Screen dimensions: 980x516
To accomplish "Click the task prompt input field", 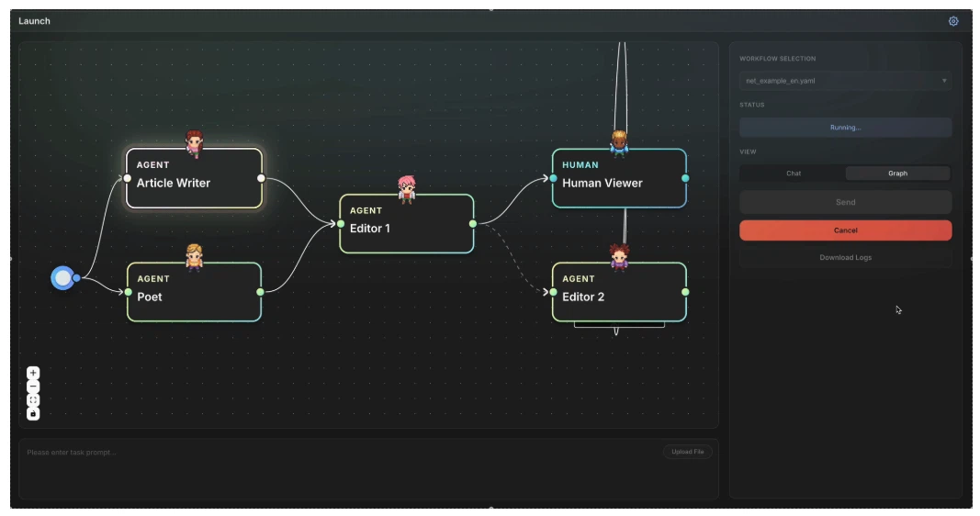I will tap(368, 468).
